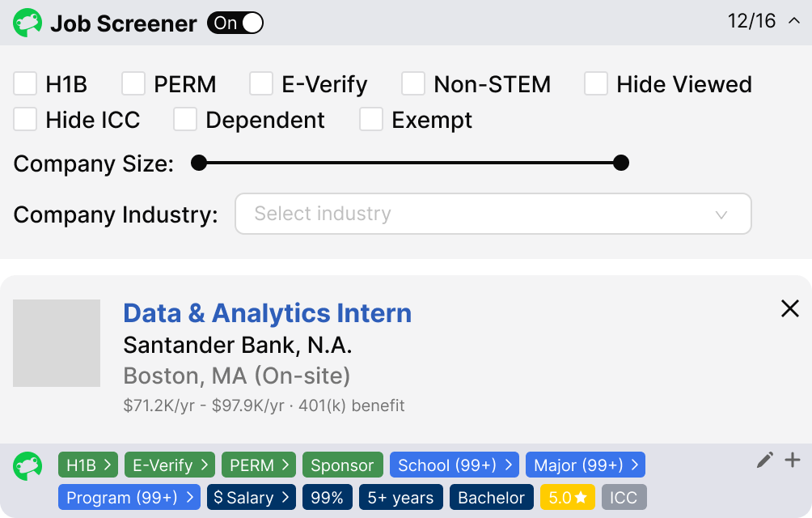Enable the Dependent filter checkbox
This screenshot has width=812, height=518.
coord(185,119)
